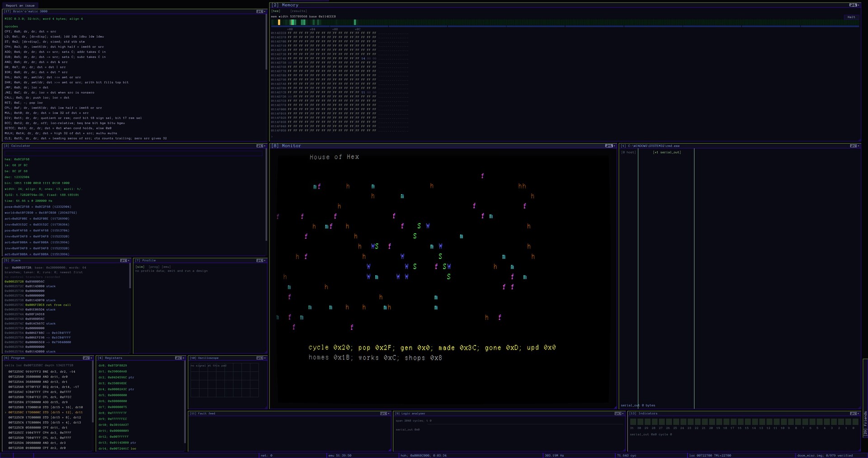Screen dimensions: 868x458
Task: Click stack entry 'ret from call'
Action: click(38, 305)
